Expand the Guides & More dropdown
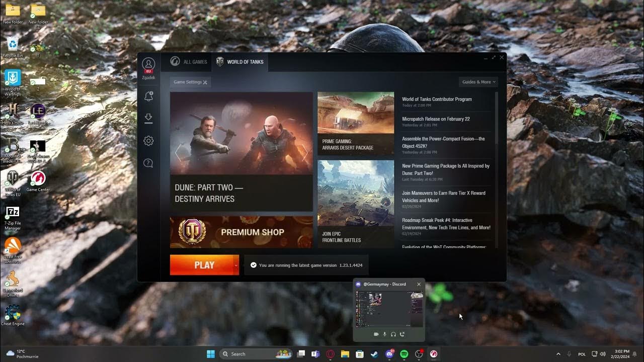The width and height of the screenshot is (644, 362). click(477, 81)
